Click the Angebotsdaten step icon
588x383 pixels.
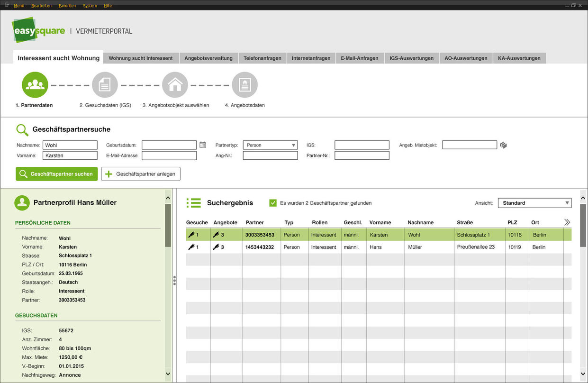(x=244, y=85)
